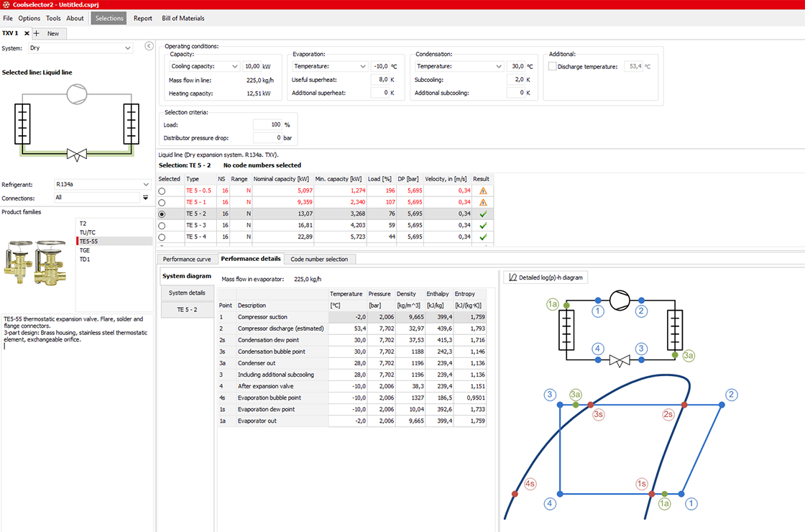Open a new tab with the plus icon

click(x=36, y=33)
